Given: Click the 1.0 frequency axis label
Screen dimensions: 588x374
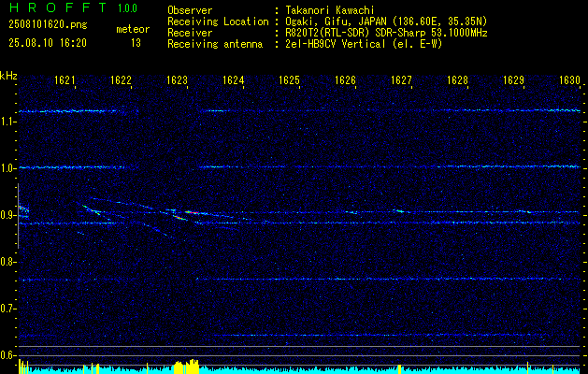Looking at the screenshot, I should 7,168.
